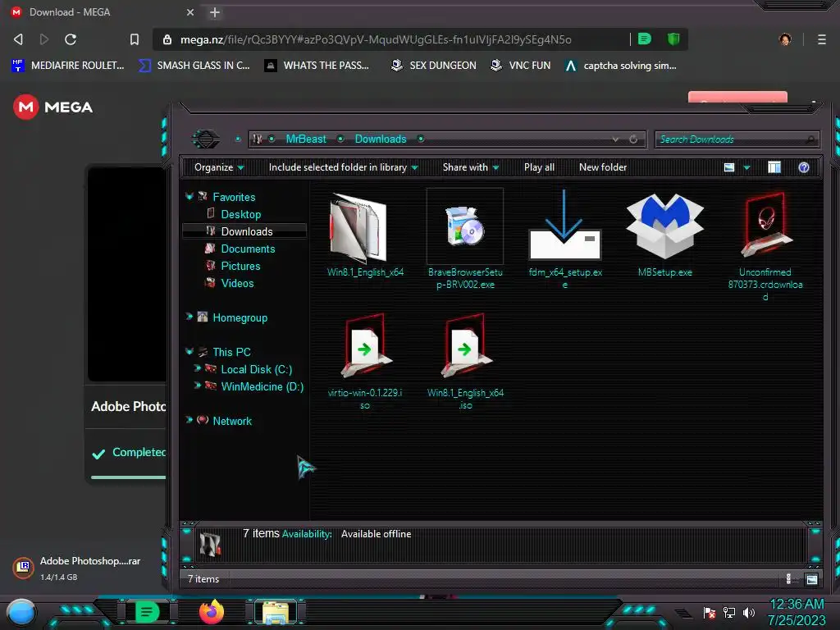840x630 pixels.
Task: Open Explorer help icon
Action: [804, 167]
